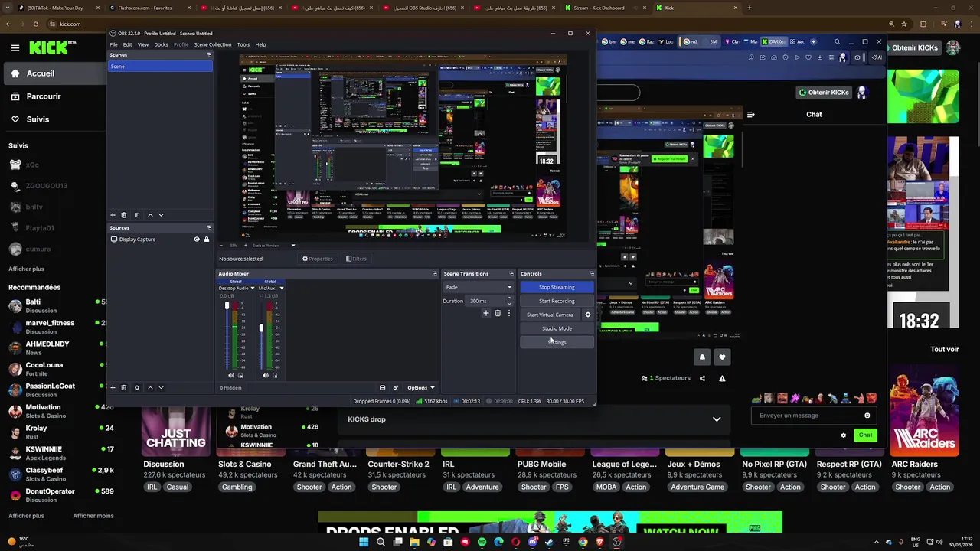Open Steam from the taskbar
This screenshot has width=980, height=551.
click(x=549, y=542)
